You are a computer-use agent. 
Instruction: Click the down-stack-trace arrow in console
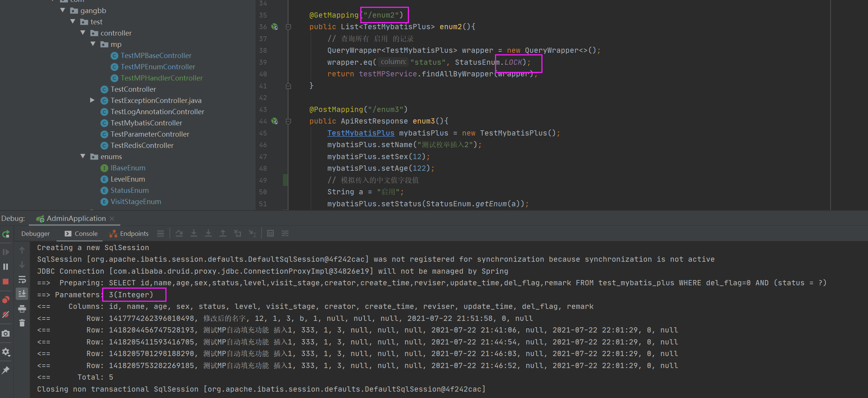coord(22,265)
